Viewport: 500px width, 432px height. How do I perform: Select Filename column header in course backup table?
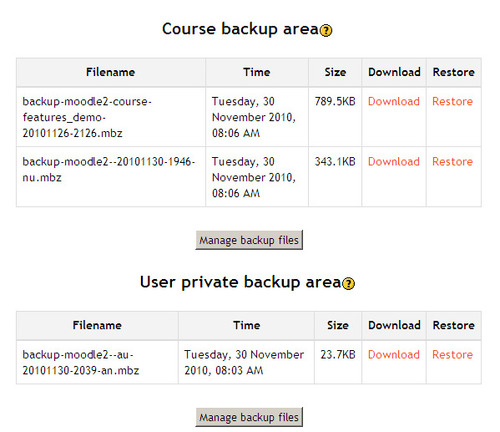coord(110,72)
